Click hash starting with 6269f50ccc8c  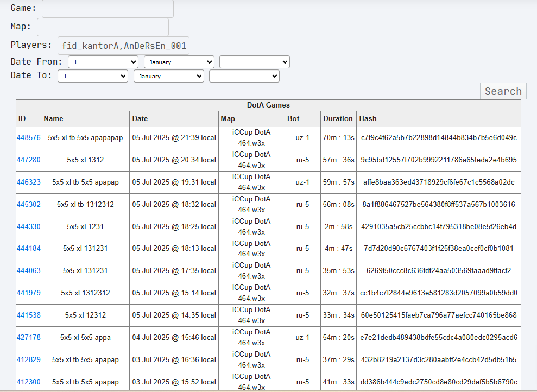pos(439,270)
